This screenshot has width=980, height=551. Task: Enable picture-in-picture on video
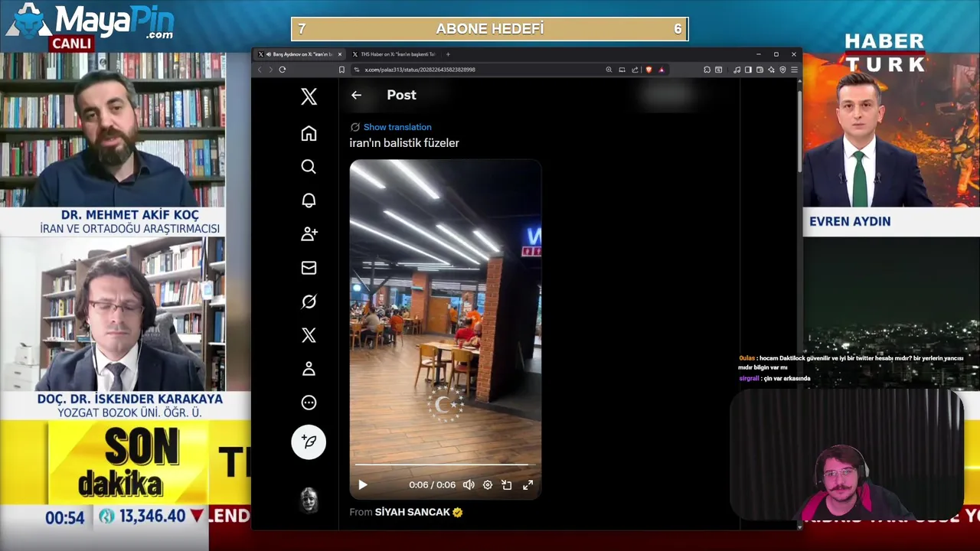pyautogui.click(x=507, y=484)
